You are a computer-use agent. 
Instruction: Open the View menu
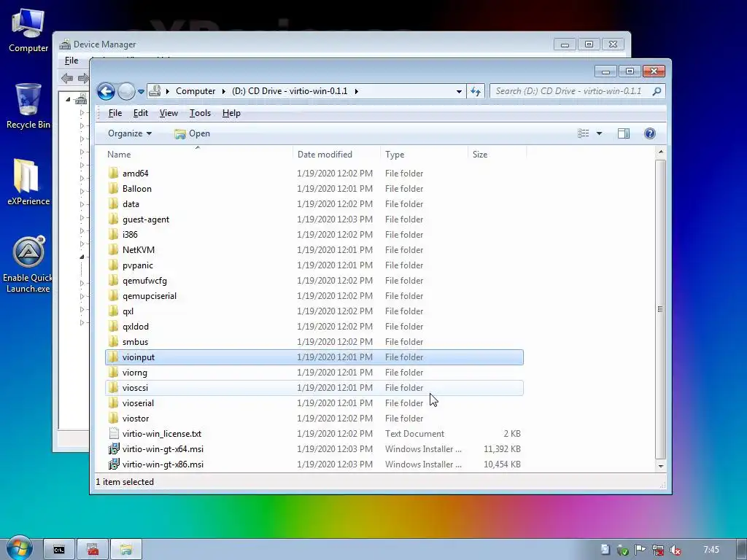pos(169,113)
